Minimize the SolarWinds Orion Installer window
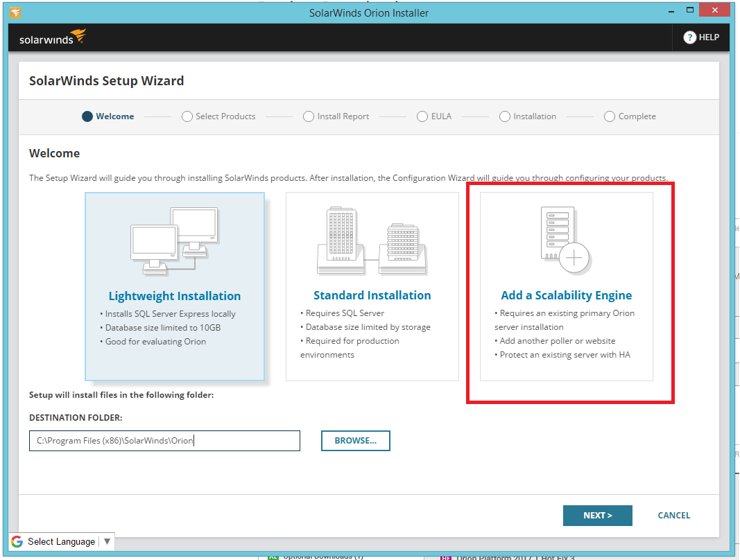Screen dimensions: 740x560 click(x=671, y=10)
